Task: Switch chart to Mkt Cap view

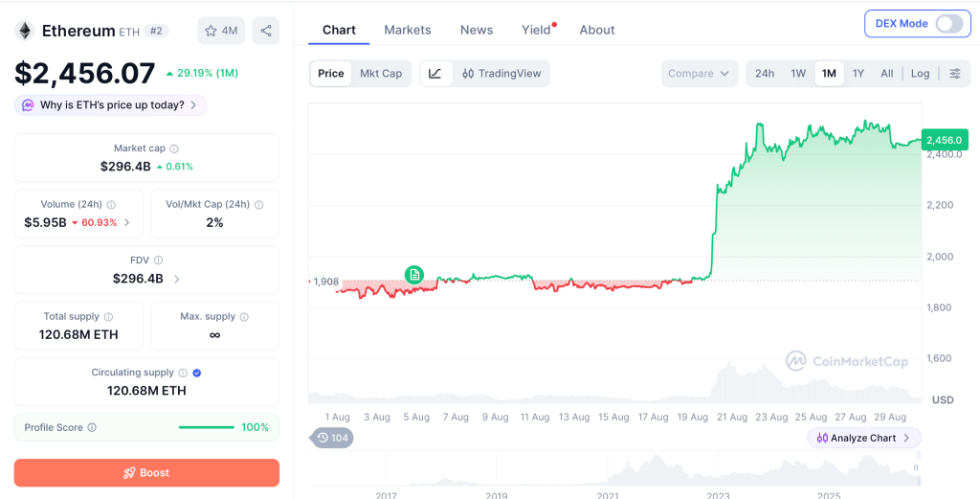Action: coord(381,73)
